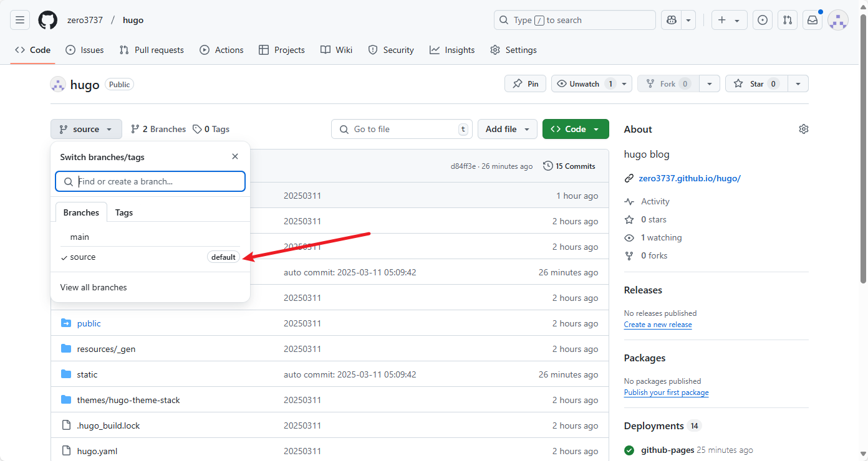Open Copilot chat icon in header

tap(672, 20)
